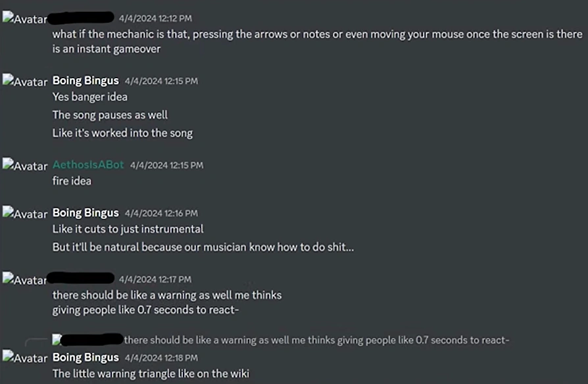Select the "fire idea" message
Image resolution: width=588 pixels, height=384 pixels.
click(x=72, y=181)
